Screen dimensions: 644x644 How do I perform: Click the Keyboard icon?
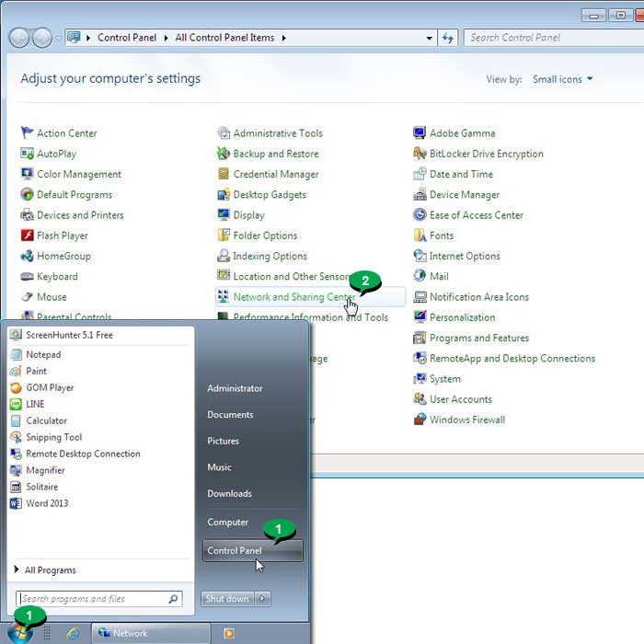[27, 276]
